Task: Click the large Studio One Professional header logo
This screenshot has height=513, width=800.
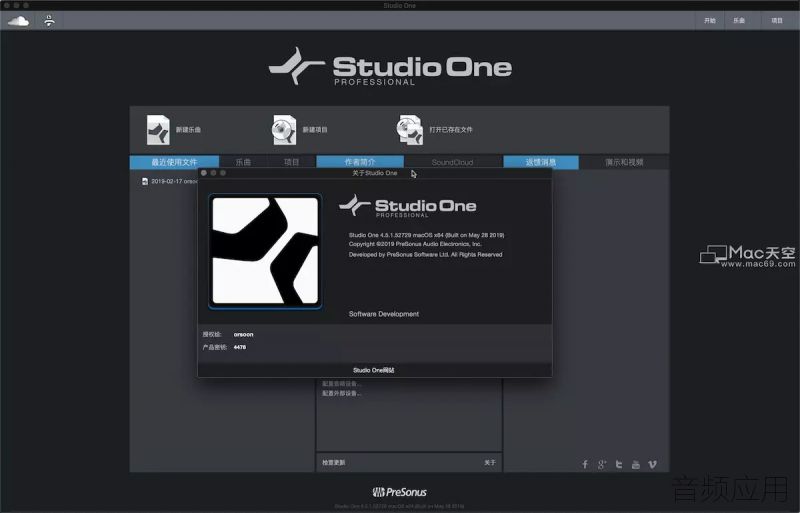Action: click(390, 66)
